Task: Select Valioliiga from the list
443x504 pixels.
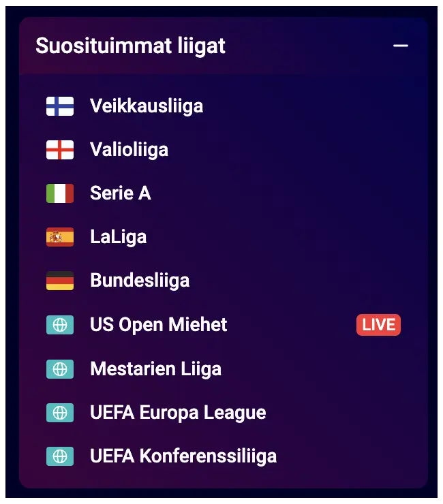Action: [129, 150]
